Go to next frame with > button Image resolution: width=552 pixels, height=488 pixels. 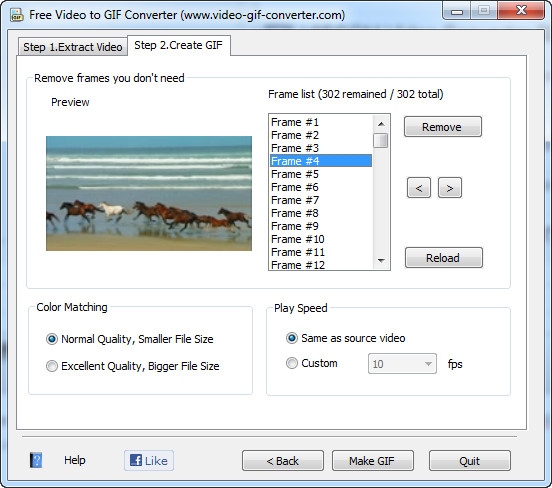pyautogui.click(x=450, y=188)
